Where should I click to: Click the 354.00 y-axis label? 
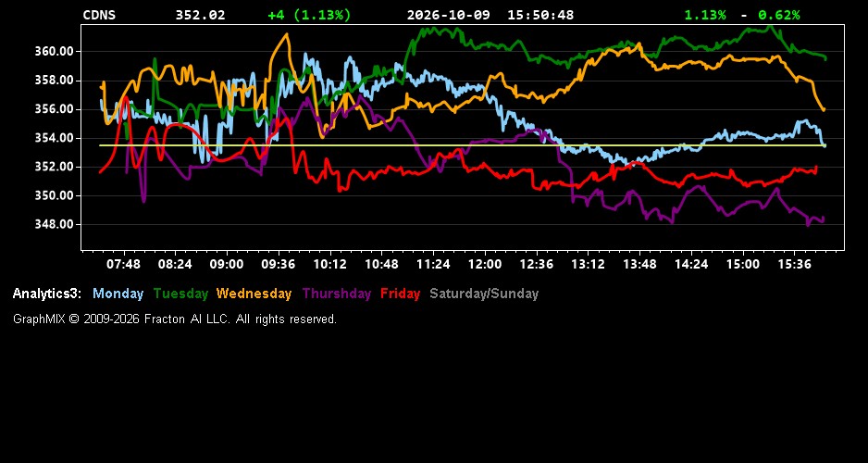pos(55,139)
